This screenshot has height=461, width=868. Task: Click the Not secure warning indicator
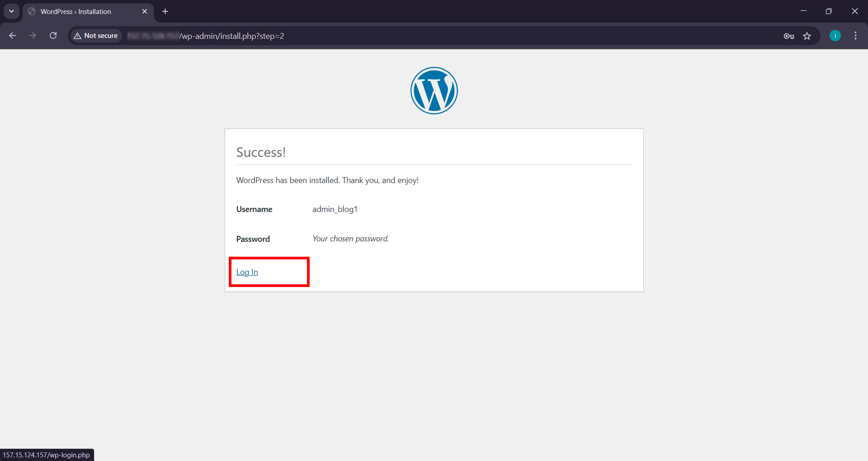(x=95, y=35)
